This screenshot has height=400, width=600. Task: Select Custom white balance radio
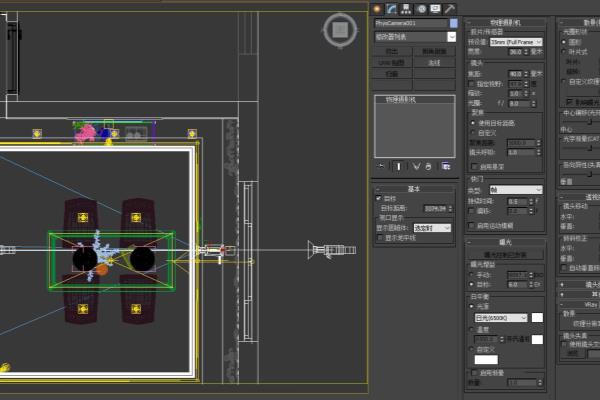click(472, 349)
